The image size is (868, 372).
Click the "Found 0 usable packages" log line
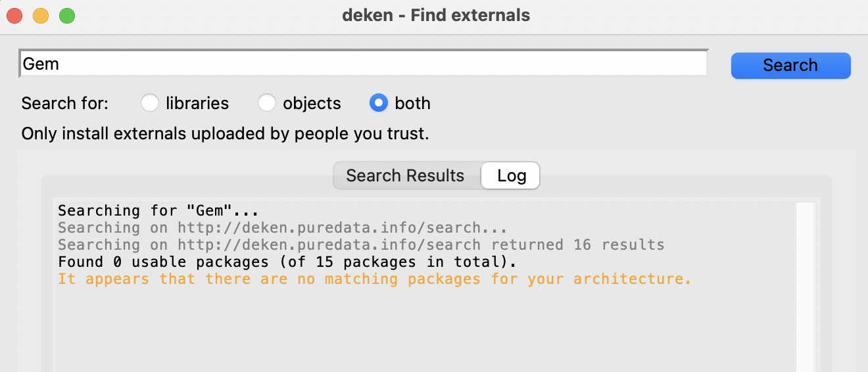coord(287,262)
